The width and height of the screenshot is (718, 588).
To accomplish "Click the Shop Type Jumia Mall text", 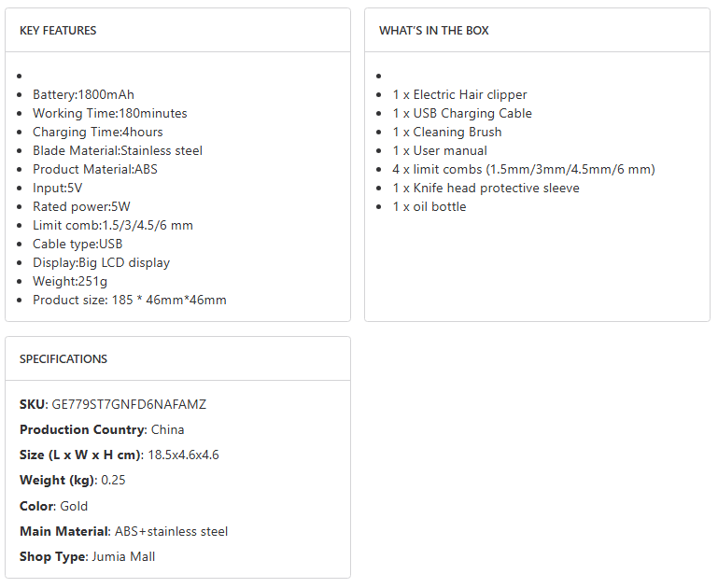I will (87, 556).
